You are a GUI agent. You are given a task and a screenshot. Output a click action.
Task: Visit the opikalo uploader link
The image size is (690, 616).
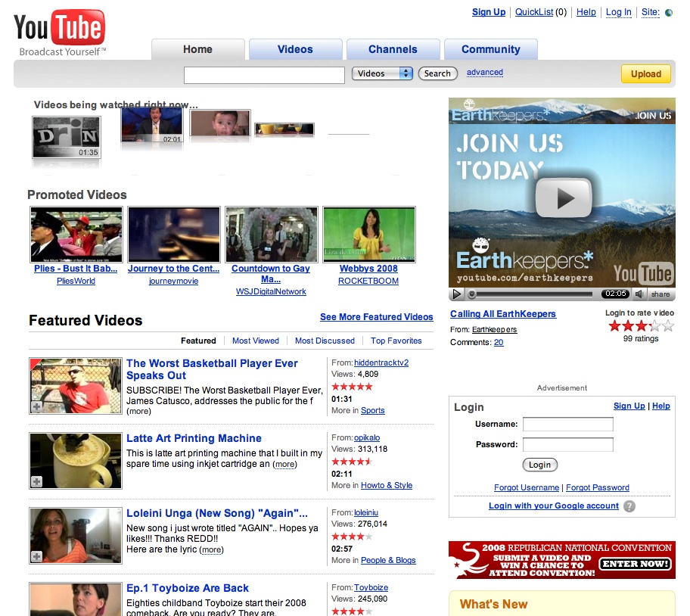[x=367, y=437]
